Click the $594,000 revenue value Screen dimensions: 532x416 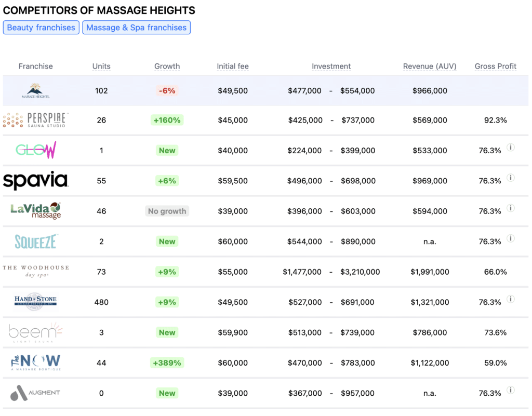click(x=430, y=211)
